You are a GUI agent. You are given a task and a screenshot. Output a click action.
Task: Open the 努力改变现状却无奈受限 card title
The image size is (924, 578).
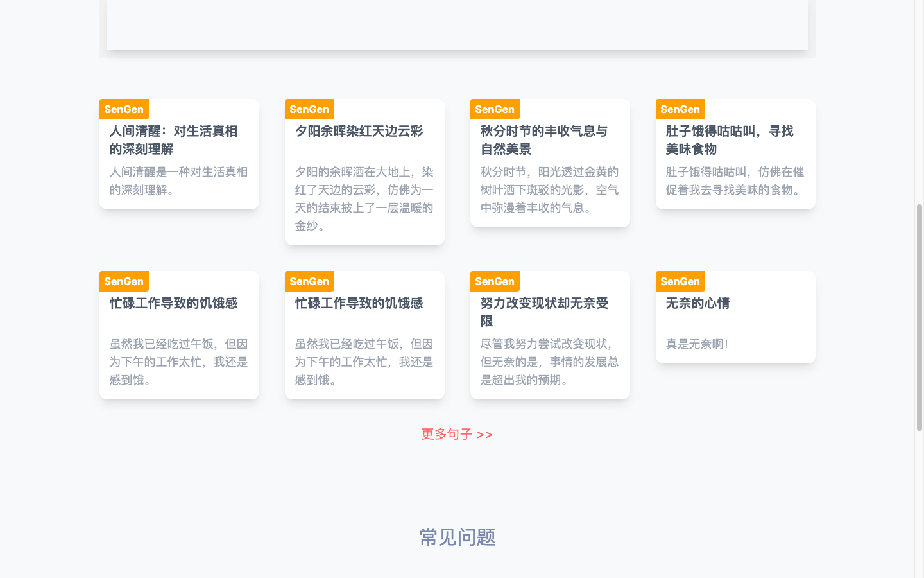[x=543, y=312]
